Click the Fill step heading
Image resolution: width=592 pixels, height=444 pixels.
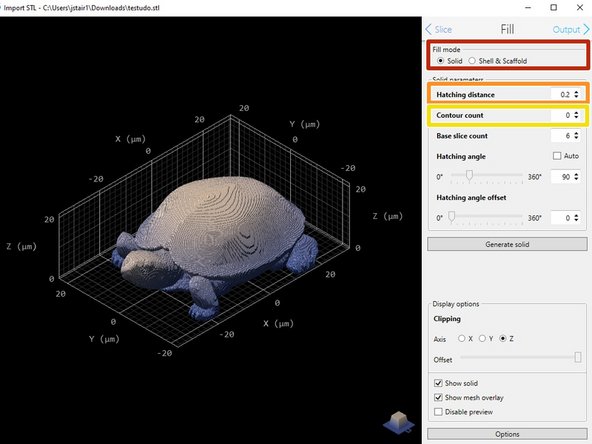coord(507,29)
